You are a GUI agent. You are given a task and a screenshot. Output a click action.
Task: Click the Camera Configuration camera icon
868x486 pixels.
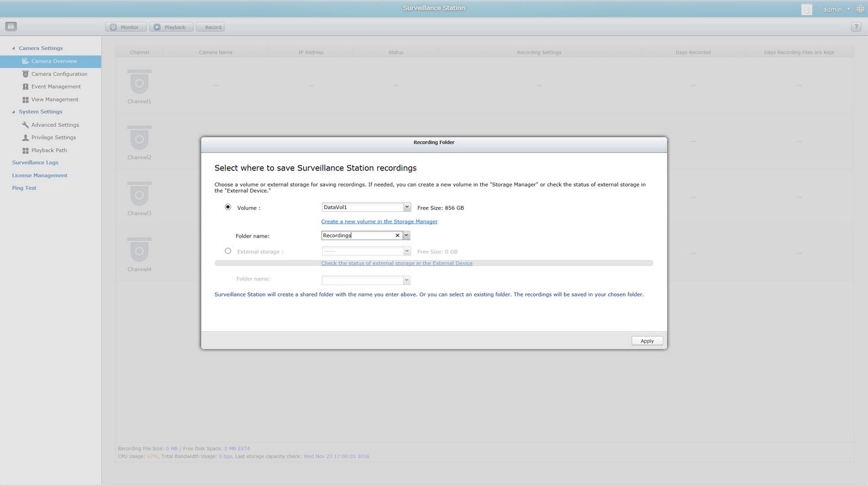click(26, 74)
